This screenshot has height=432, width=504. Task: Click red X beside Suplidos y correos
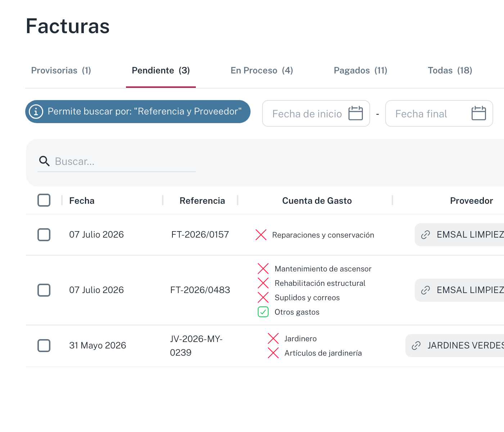click(263, 297)
